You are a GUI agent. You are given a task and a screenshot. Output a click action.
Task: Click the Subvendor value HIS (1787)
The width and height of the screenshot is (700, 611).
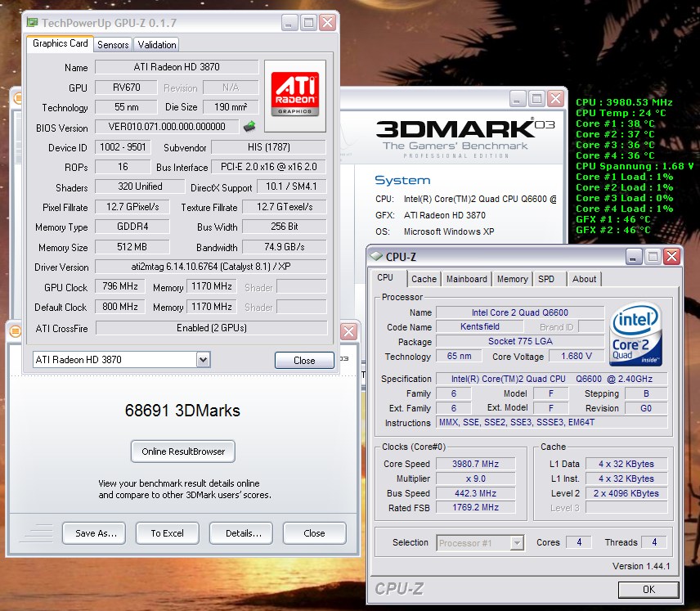tap(269, 147)
